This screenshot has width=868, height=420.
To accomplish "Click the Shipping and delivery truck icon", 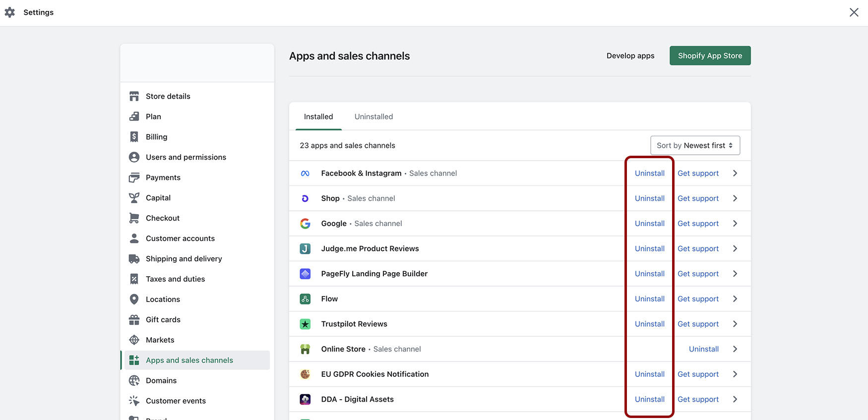I will coord(134,259).
